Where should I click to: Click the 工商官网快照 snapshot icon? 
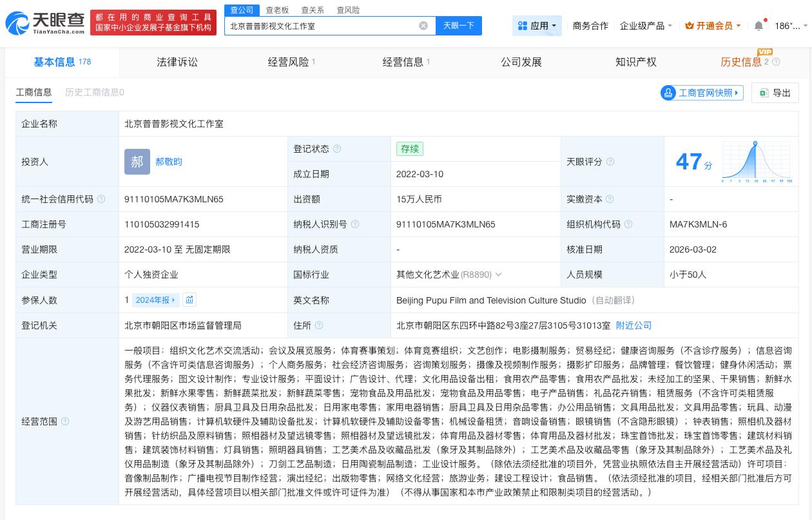[669, 93]
